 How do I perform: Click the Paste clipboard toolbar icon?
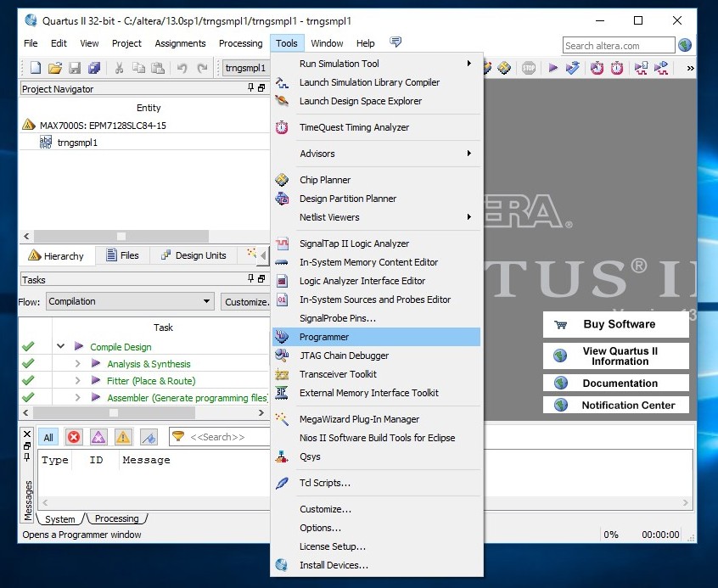point(158,68)
